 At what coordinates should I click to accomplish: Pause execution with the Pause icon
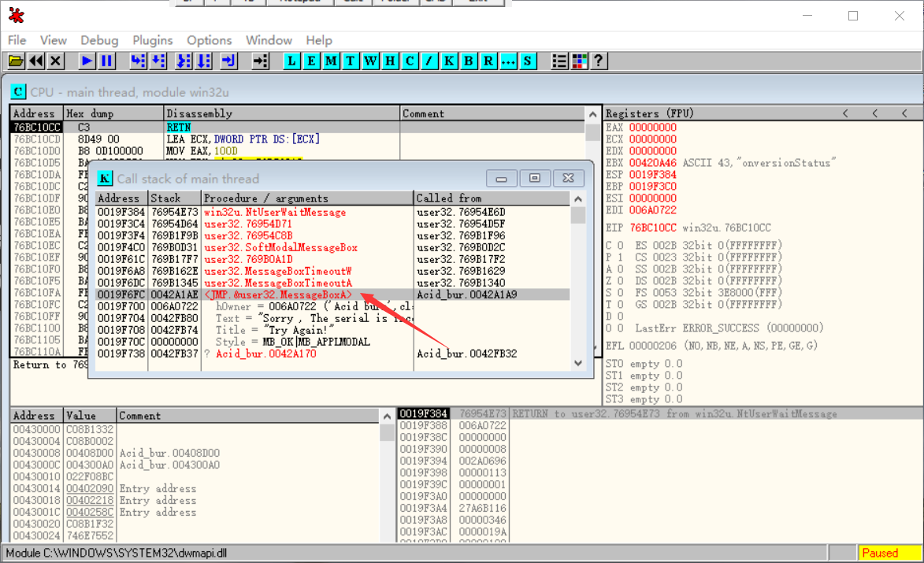click(x=106, y=61)
